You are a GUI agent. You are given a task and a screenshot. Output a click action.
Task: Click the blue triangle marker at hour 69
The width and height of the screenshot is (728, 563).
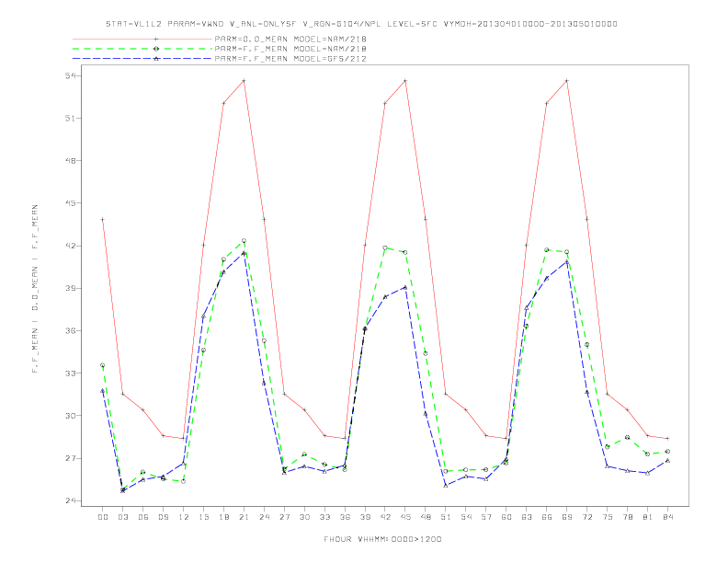(x=567, y=262)
